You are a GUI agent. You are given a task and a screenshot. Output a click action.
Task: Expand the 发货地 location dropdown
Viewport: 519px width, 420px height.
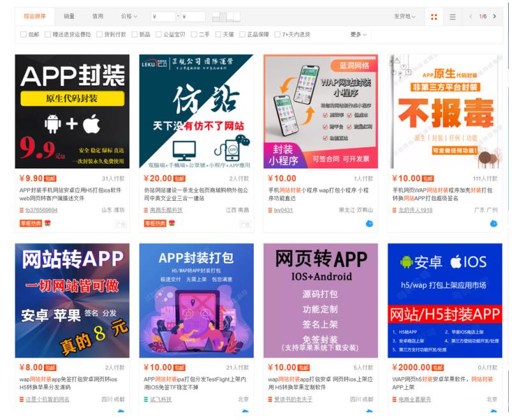coord(404,17)
